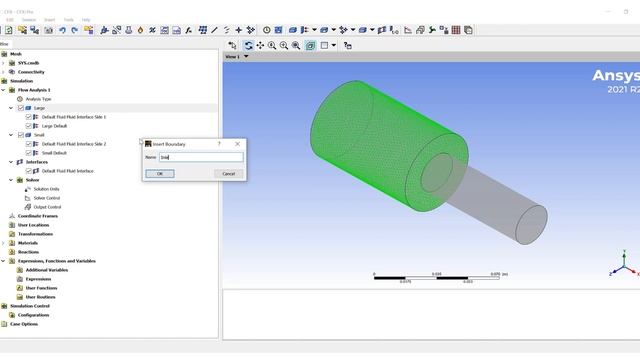The image size is (640, 360).
Task: Toggle the highlighting icon in viewer toolbar
Action: pos(310,45)
